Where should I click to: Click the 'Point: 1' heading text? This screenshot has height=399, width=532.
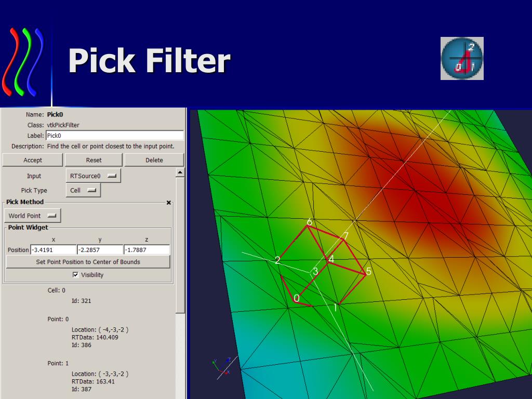click(58, 363)
